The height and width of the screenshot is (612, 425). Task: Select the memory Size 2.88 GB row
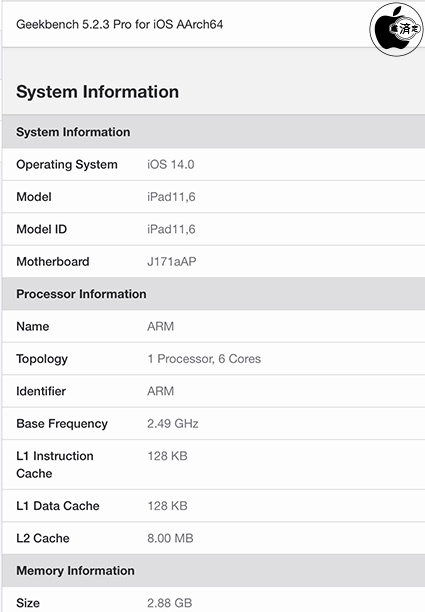(213, 601)
